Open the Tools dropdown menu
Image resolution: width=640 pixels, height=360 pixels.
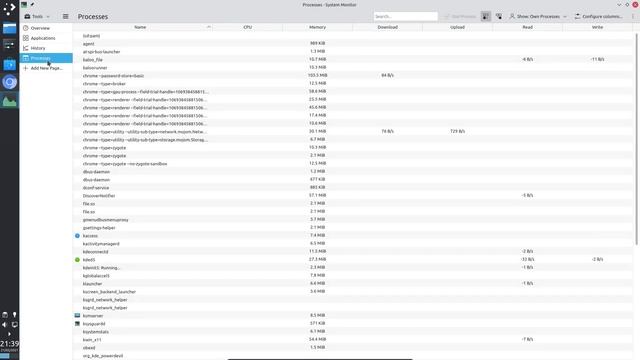pos(37,16)
